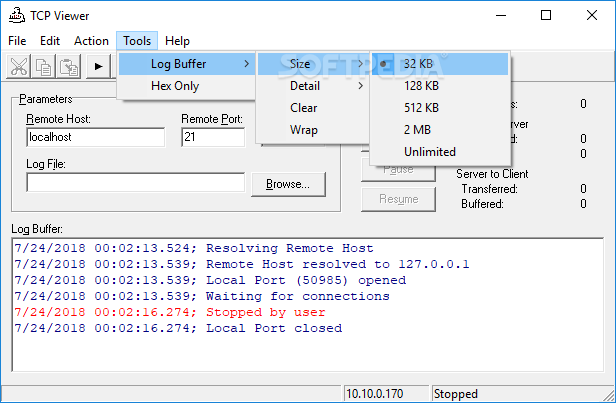This screenshot has height=403, width=616.
Task: Choose Clear in the Log Buffer submenu
Action: (x=313, y=108)
